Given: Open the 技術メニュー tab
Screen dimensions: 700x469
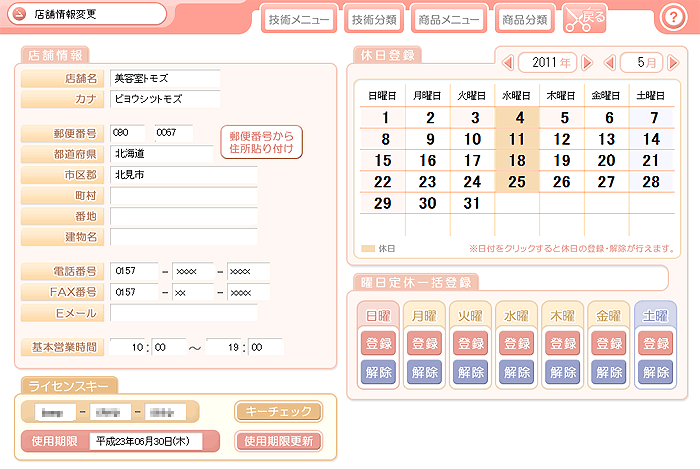Looking at the screenshot, I should pos(299,19).
